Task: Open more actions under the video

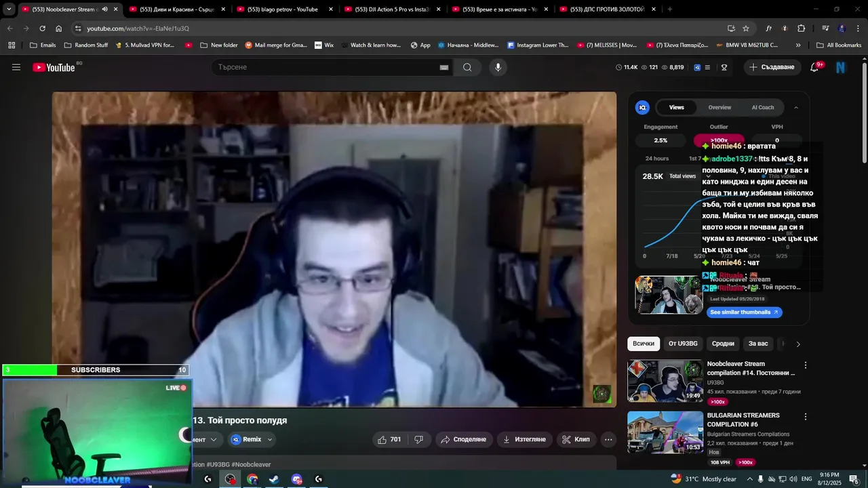Action: click(608, 439)
